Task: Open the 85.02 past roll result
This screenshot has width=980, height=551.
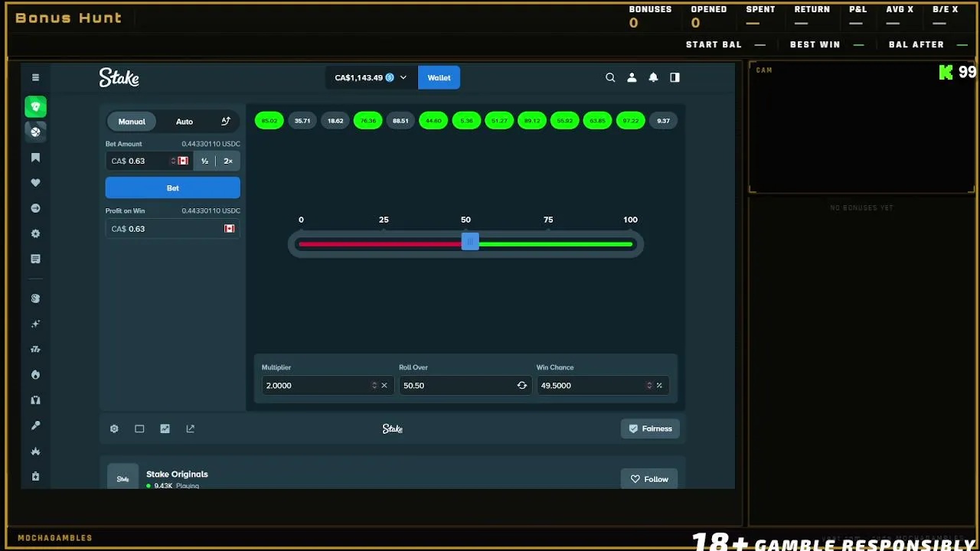Action: pyautogui.click(x=269, y=121)
